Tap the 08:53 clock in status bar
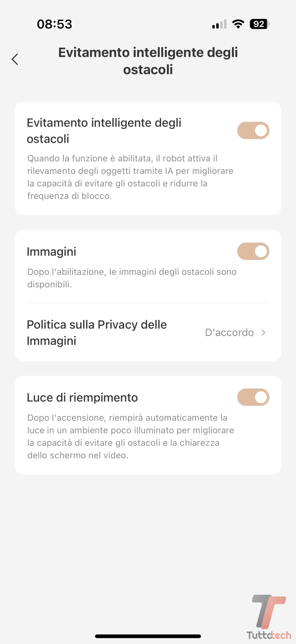 (54, 24)
